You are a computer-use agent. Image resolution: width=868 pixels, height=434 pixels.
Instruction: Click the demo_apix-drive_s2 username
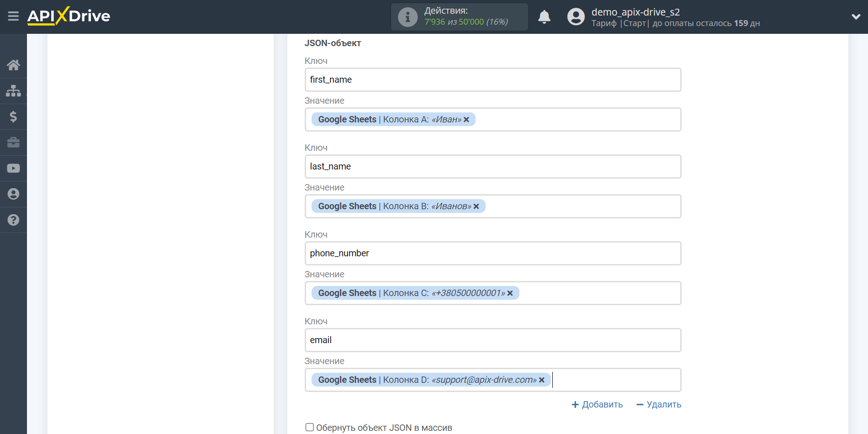[635, 12]
